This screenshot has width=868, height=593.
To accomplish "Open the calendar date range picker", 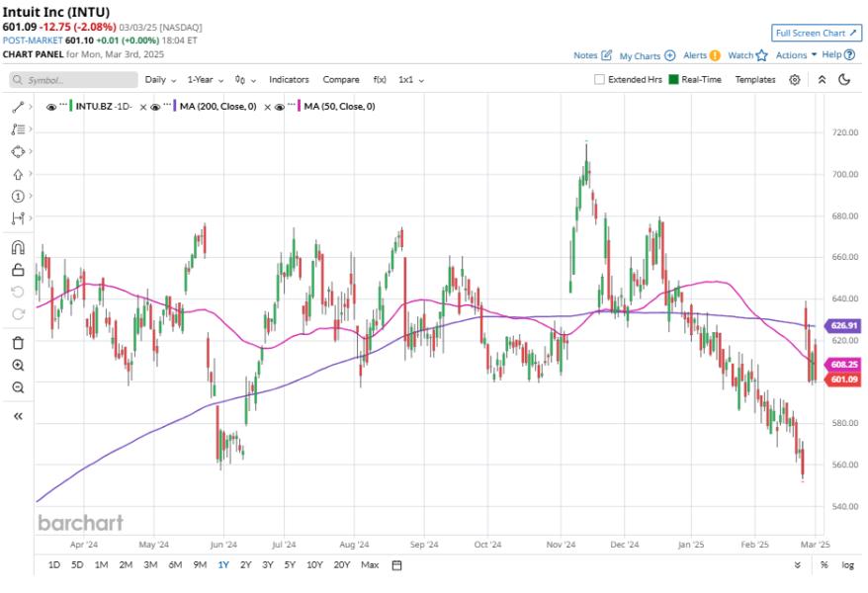I will [x=396, y=564].
